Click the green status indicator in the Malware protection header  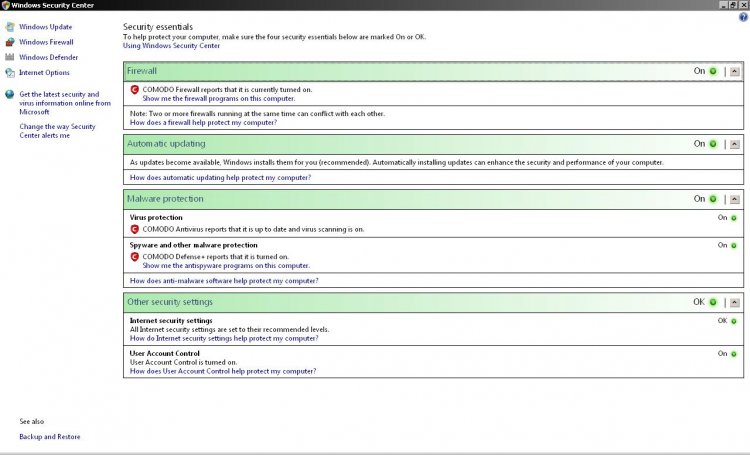coord(713,199)
